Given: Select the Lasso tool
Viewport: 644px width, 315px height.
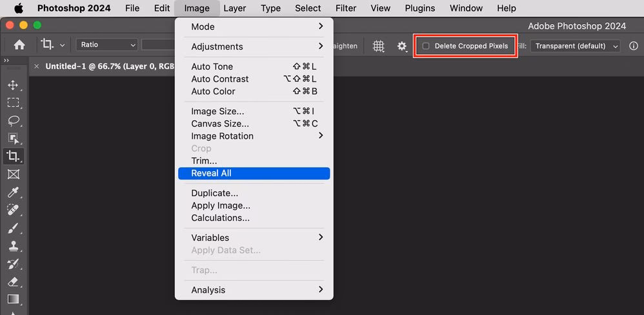Looking at the screenshot, I should 13,121.
